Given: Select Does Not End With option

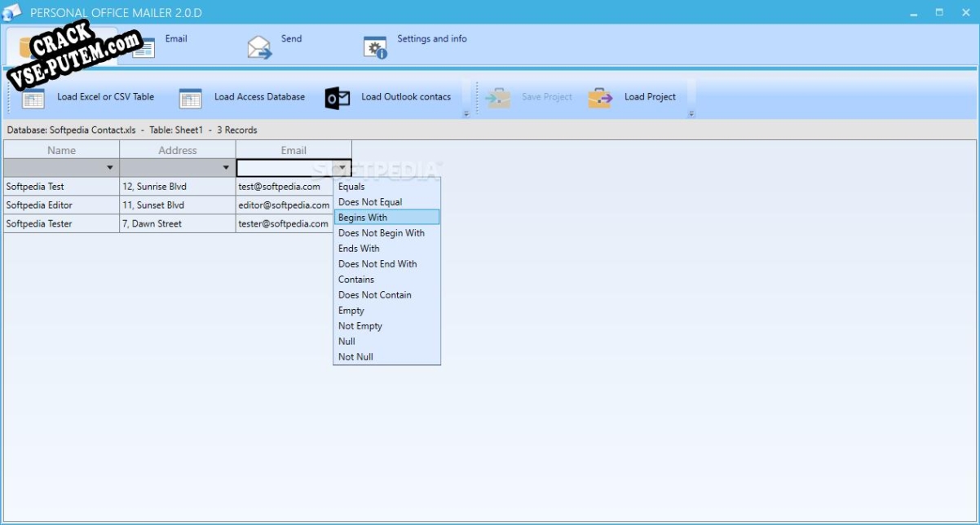Looking at the screenshot, I should click(387, 264).
